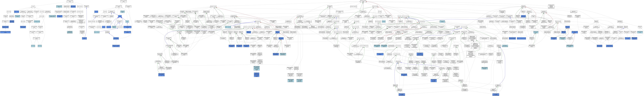Select the 'small molecule sensor activity' node
The width and height of the screenshot is (644, 96).
pyautogui.click(x=73, y=6)
